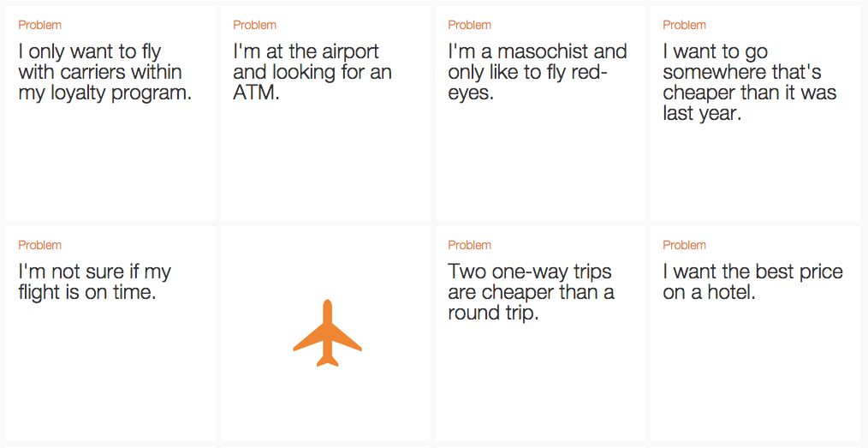
Task: Open the red-eye flights problem card
Action: (x=540, y=113)
